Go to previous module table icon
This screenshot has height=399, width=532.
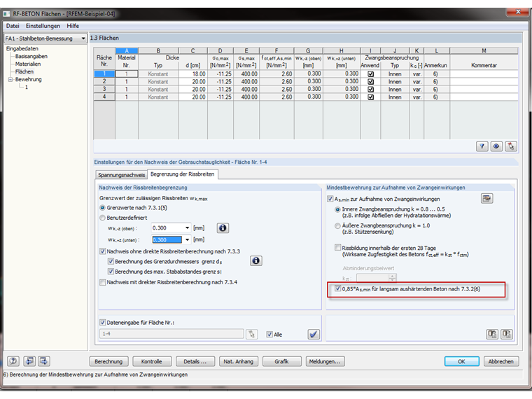[29, 361]
